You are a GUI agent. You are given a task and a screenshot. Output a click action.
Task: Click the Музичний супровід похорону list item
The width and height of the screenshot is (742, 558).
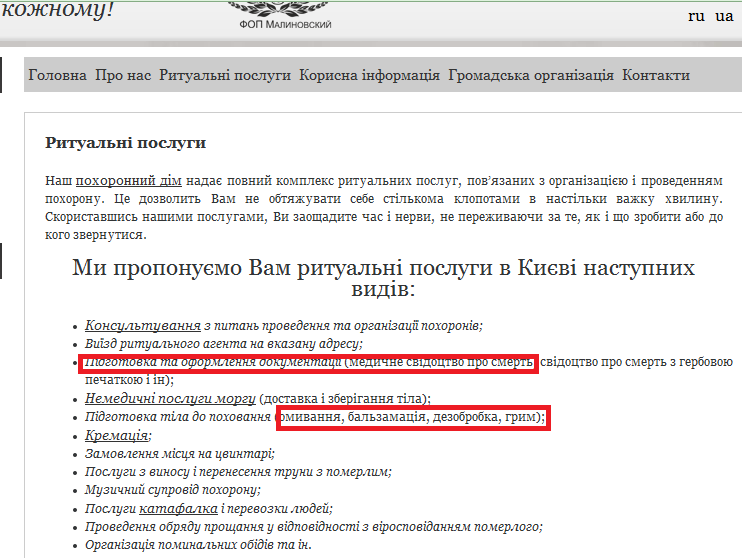click(172, 490)
